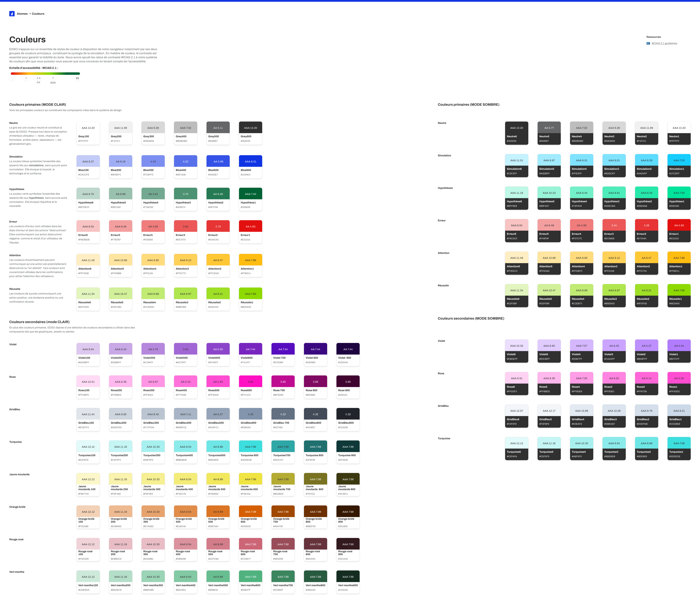The height and width of the screenshot is (603, 700).
Task: Choose the Orange brûlé 400 swatch
Action: pos(185,517)
